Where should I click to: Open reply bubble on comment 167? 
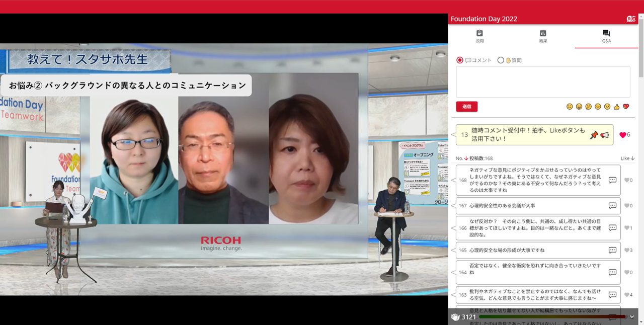click(x=612, y=206)
